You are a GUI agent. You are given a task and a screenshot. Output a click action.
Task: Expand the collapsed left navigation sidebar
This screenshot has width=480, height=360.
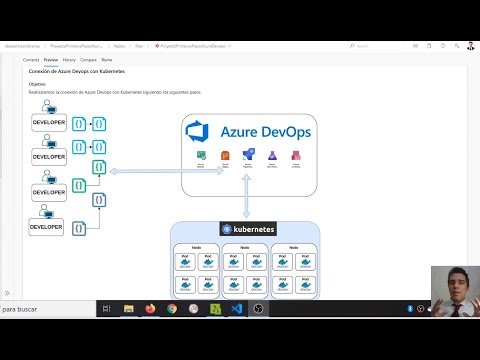[x=7, y=293]
